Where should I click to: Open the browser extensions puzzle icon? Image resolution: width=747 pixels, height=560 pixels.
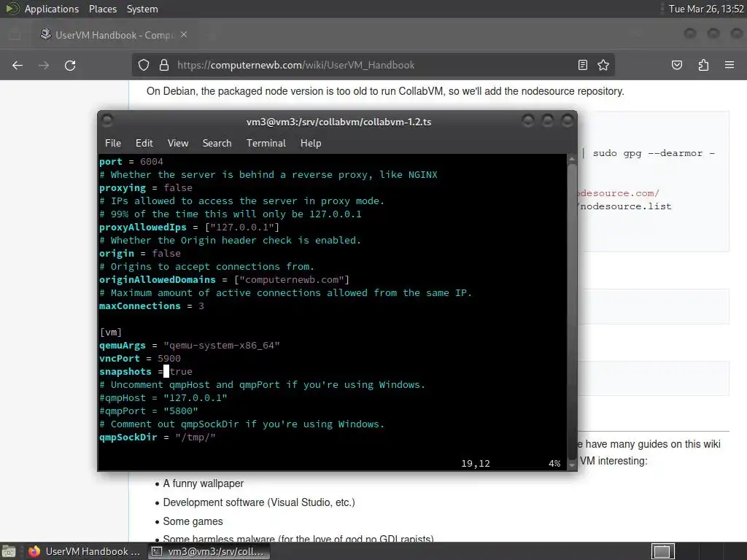(x=703, y=65)
